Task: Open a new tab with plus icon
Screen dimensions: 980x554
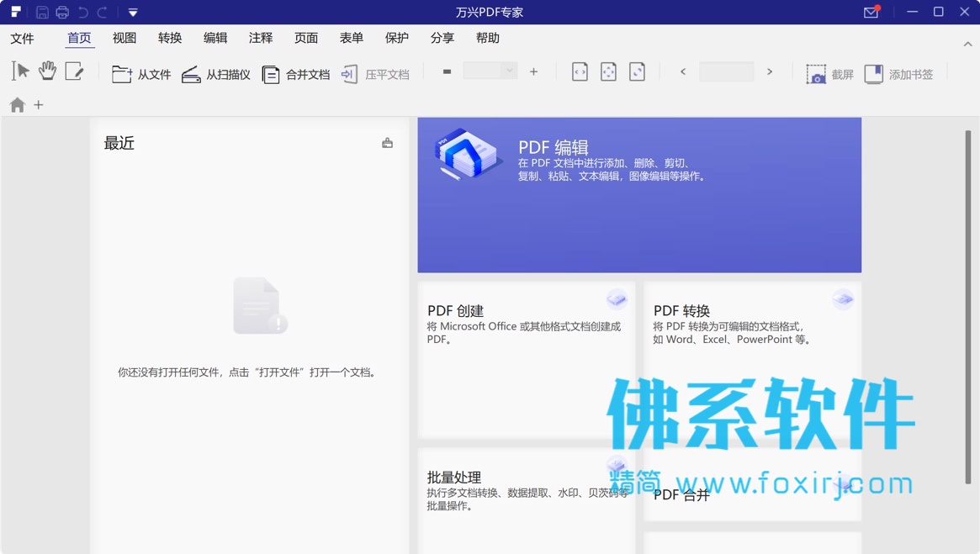Action: tap(39, 105)
